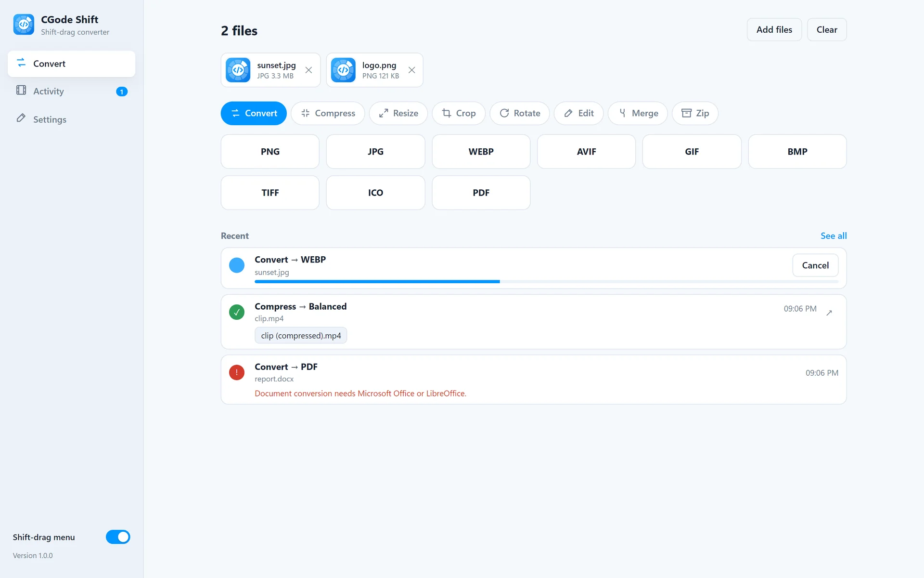
Task: Remove logo.png from the file list
Action: [x=411, y=70]
